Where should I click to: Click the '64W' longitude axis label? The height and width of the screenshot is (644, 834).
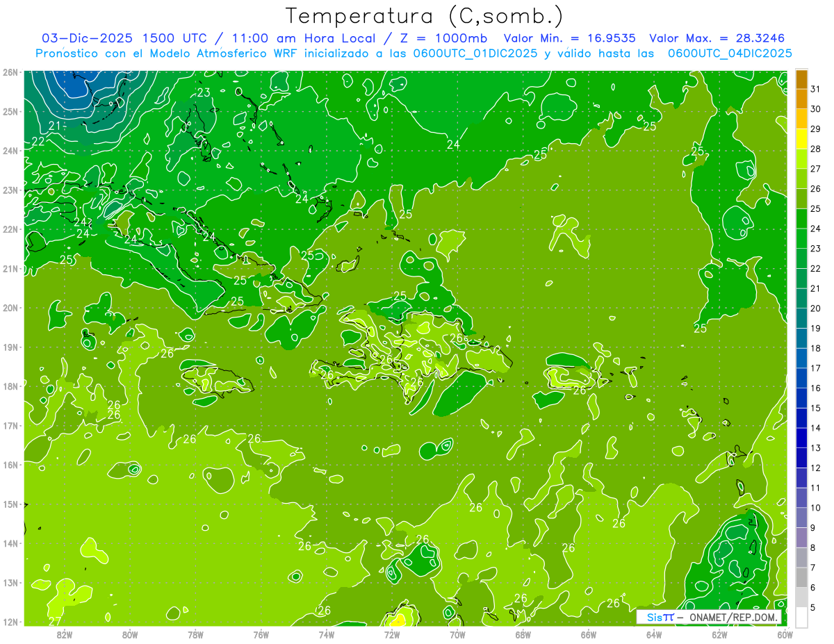654,634
